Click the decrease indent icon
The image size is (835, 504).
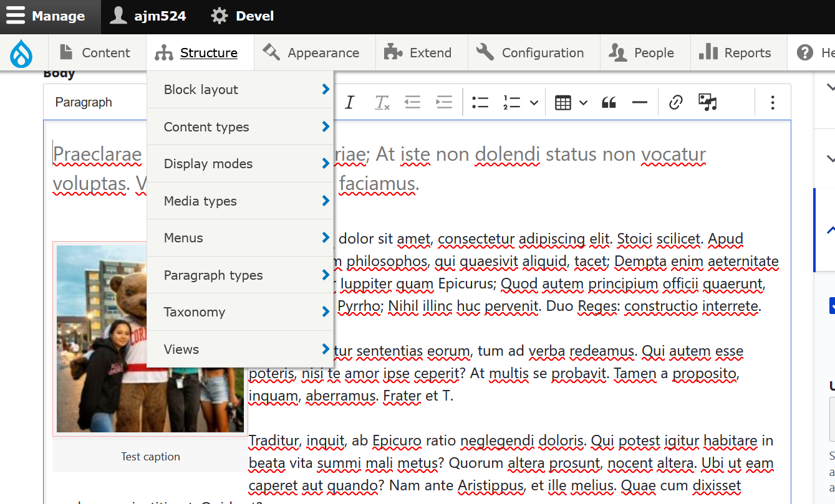pos(413,102)
